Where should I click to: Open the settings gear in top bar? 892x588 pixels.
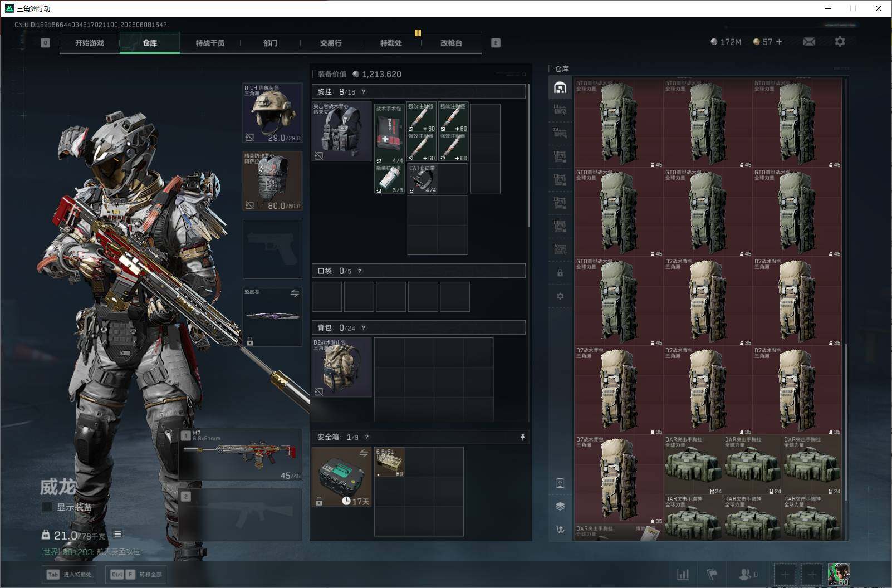pyautogui.click(x=840, y=42)
